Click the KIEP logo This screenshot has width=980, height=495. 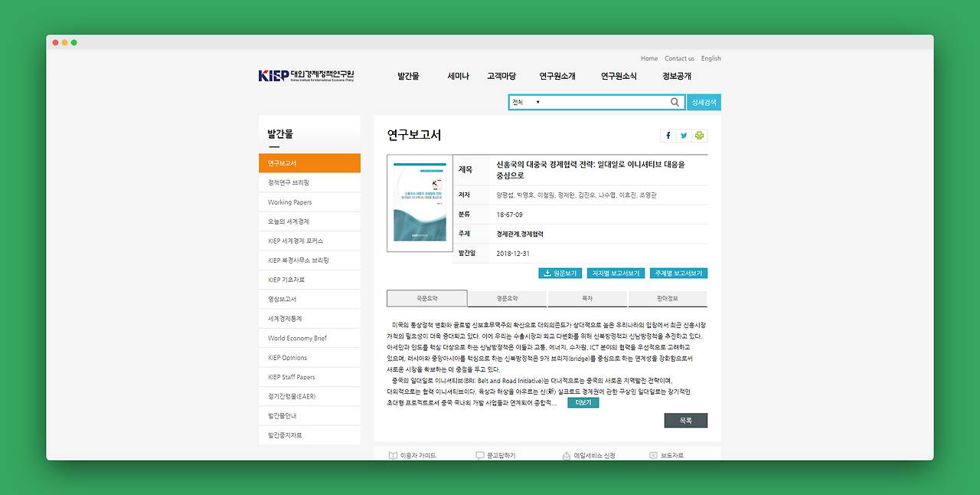(x=306, y=76)
